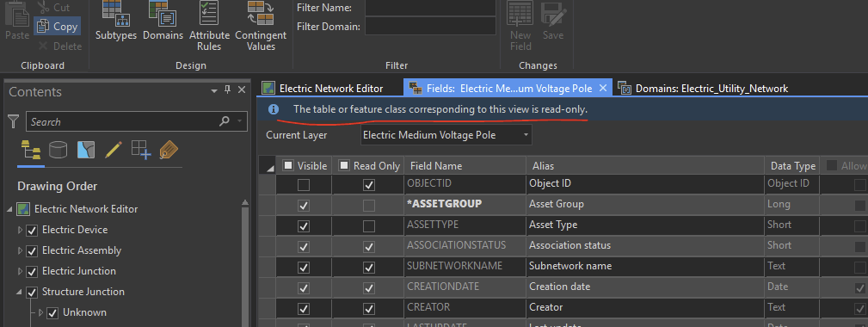The height and width of the screenshot is (327, 868).
Task: Uncheck Electric Device layer visibility
Action: pos(32,230)
